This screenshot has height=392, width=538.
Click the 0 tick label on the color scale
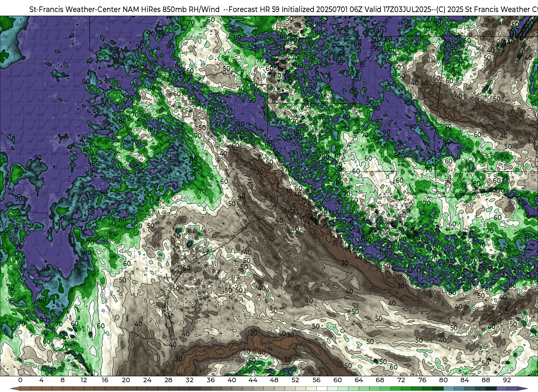(x=20, y=380)
